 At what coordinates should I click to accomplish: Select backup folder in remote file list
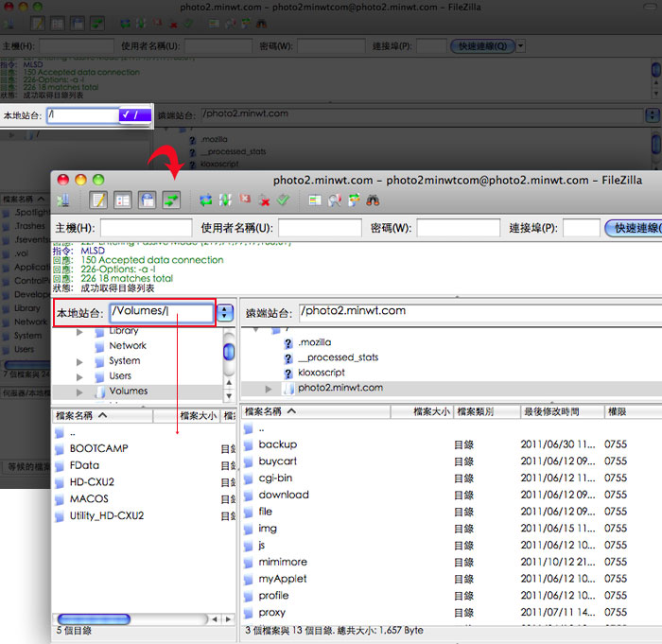(277, 444)
